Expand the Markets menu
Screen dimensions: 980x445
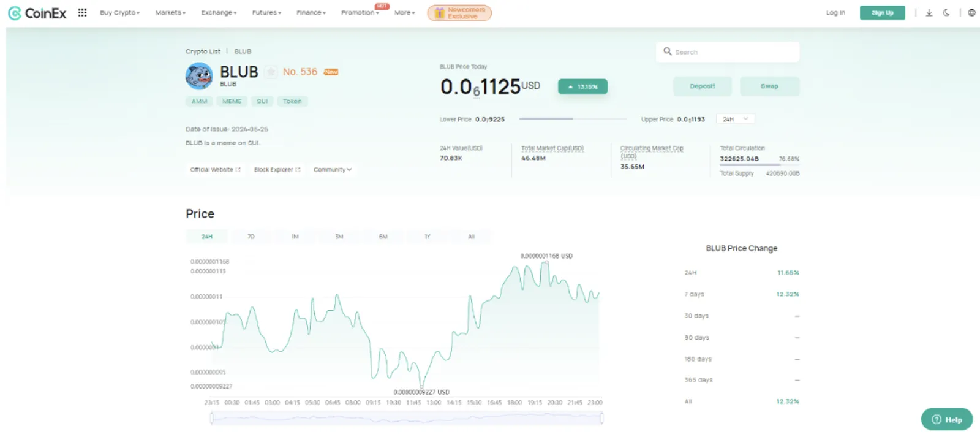(x=170, y=13)
